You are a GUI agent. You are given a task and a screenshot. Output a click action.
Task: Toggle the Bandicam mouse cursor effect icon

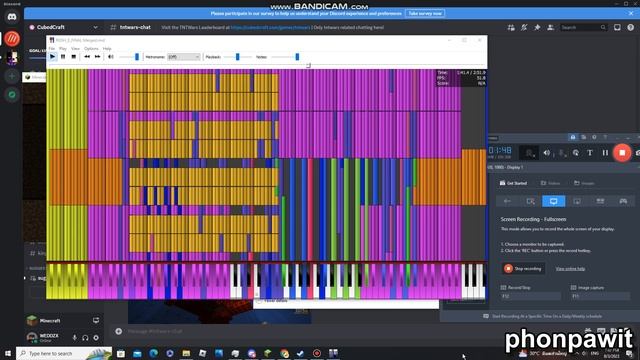(576, 153)
